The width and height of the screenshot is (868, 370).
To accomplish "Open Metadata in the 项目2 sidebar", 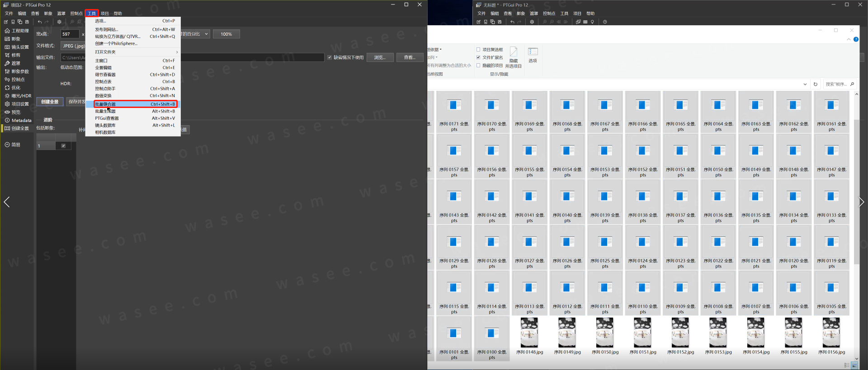I will tap(18, 120).
